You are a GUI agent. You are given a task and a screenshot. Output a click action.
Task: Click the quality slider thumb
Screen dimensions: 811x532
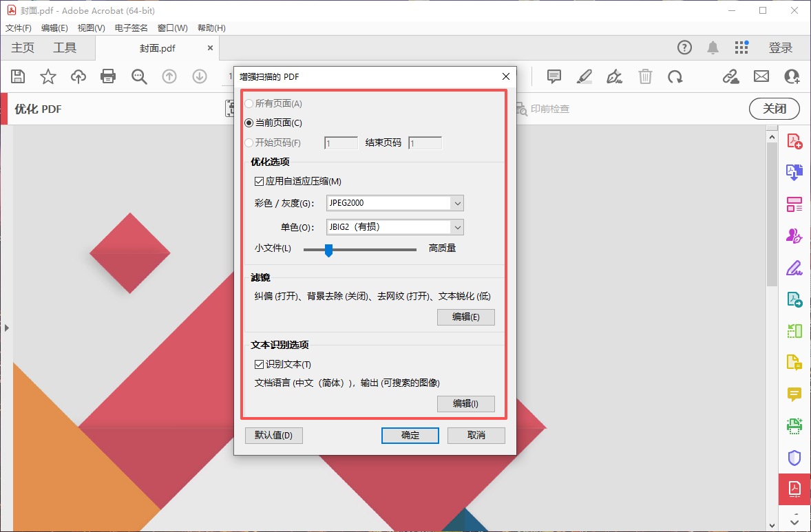(328, 251)
